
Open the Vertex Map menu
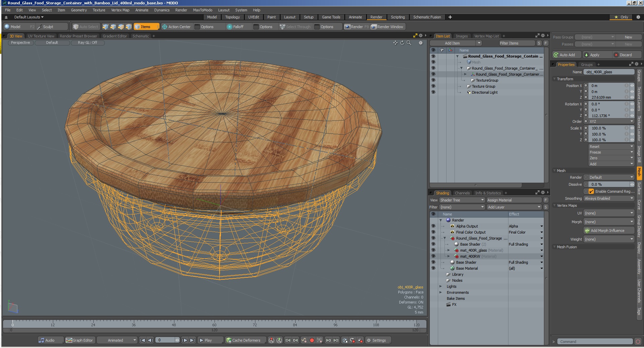coord(120,10)
